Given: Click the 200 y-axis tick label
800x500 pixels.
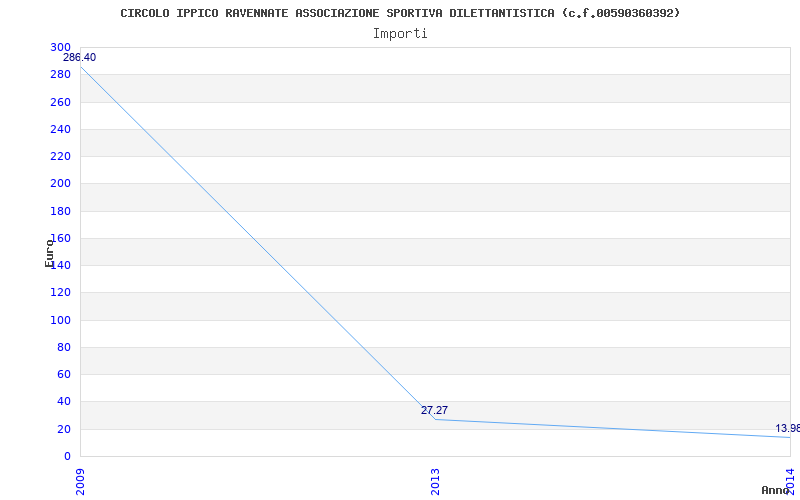Looking at the screenshot, I should tap(60, 184).
